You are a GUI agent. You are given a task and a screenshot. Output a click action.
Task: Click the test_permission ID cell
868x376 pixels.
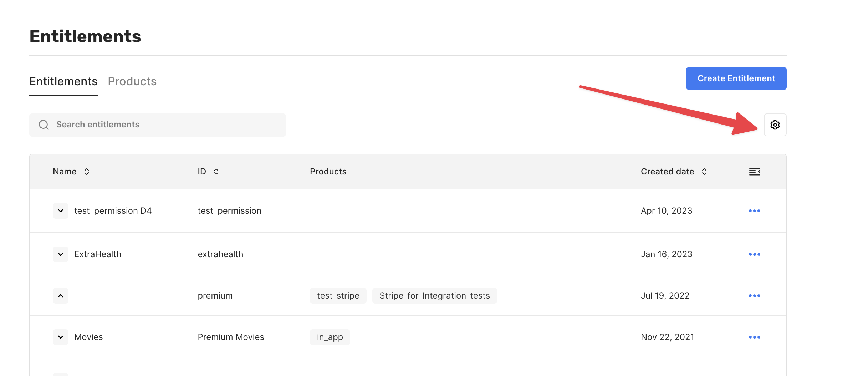click(x=229, y=211)
